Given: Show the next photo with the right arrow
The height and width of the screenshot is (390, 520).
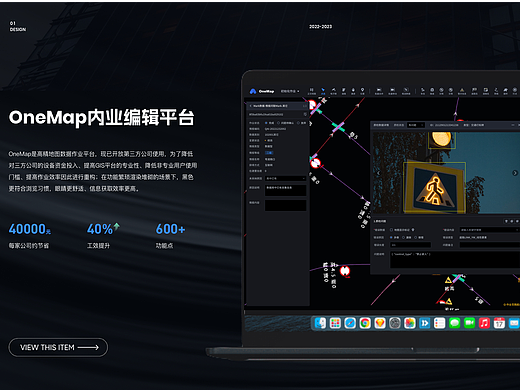Looking at the screenshot, I should click(515, 173).
